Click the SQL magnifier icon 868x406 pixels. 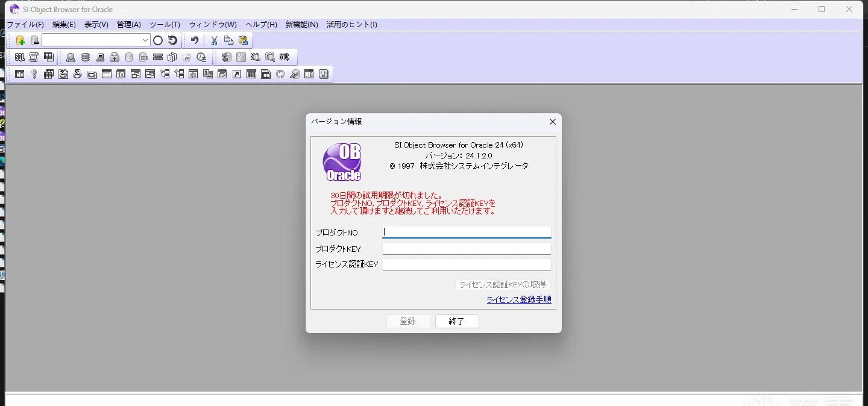tap(270, 57)
